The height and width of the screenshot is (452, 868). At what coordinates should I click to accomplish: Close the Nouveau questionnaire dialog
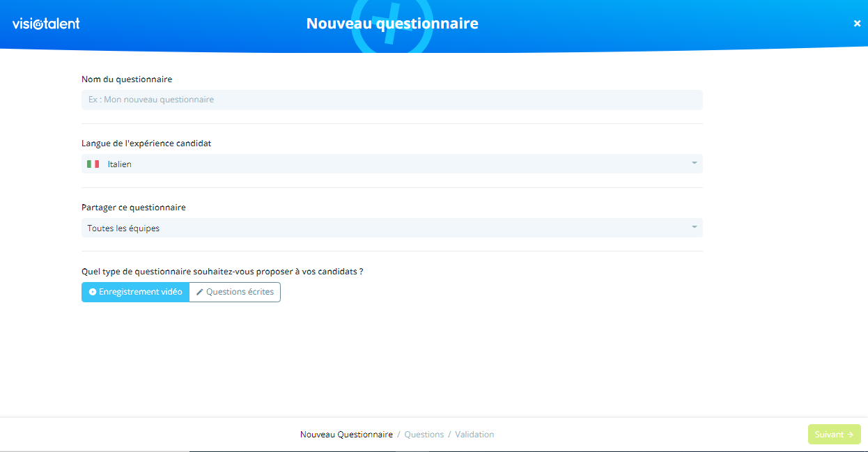[857, 24]
